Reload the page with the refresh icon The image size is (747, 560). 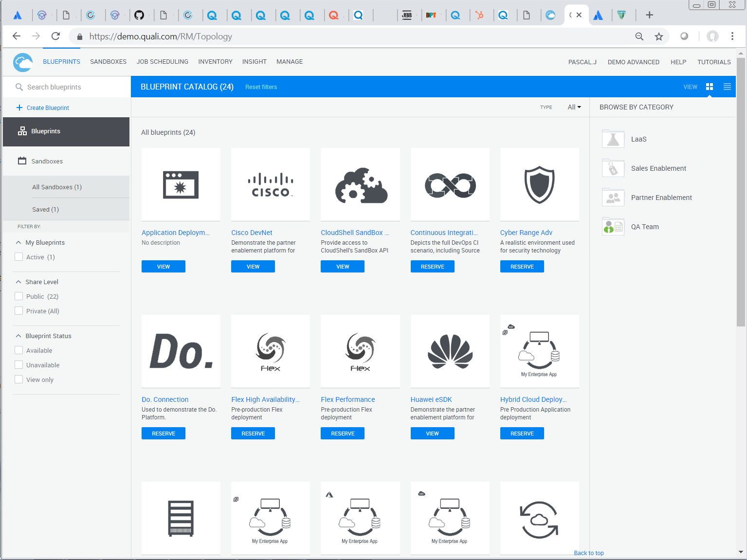click(x=55, y=36)
